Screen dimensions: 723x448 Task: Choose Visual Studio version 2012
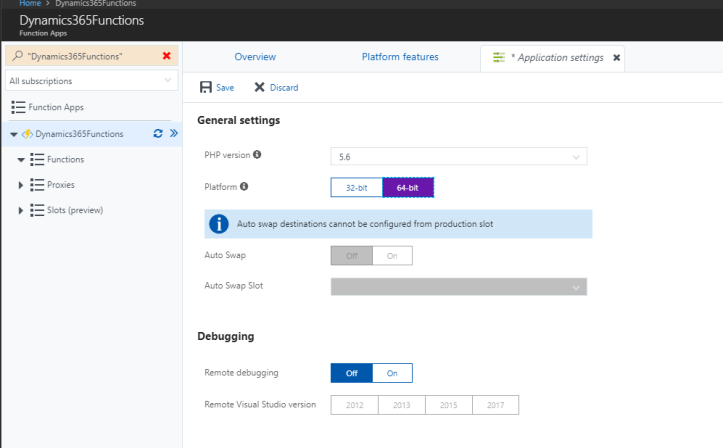355,405
